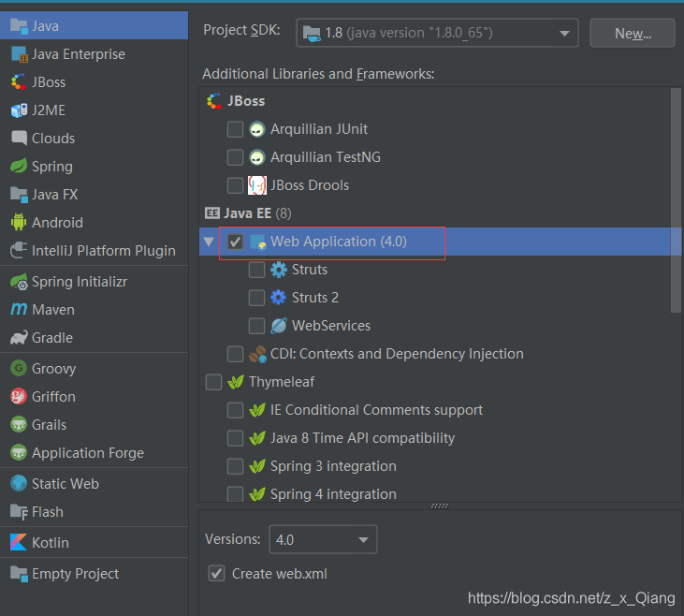
Task: Click the CDI beans icon
Action: pyautogui.click(x=257, y=354)
